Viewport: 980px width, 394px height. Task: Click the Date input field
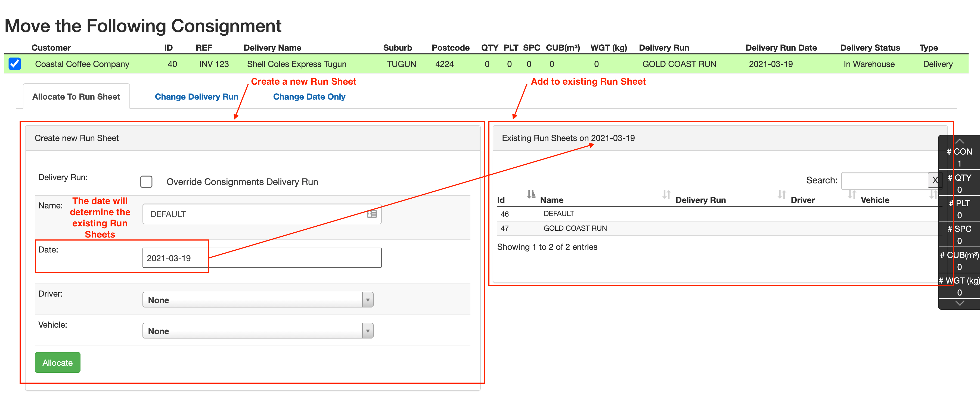click(261, 258)
